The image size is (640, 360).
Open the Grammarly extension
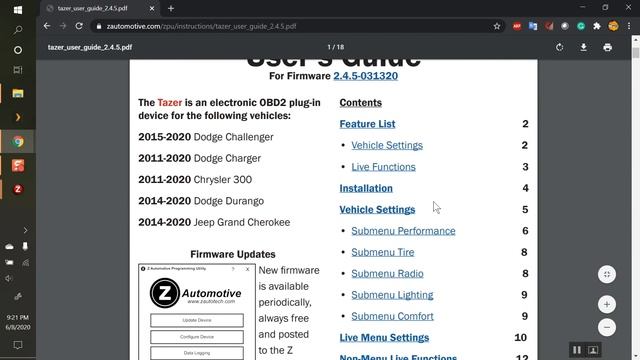pyautogui.click(x=581, y=26)
